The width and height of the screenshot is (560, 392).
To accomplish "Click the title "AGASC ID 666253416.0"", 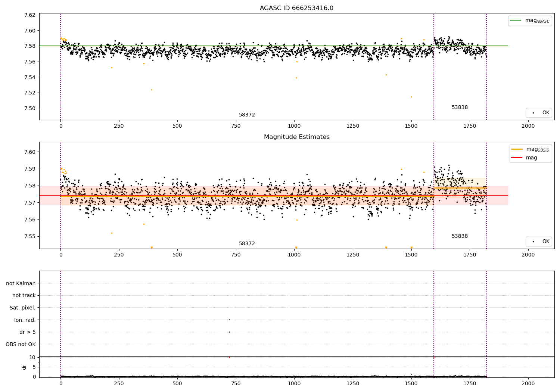I will coord(296,8).
